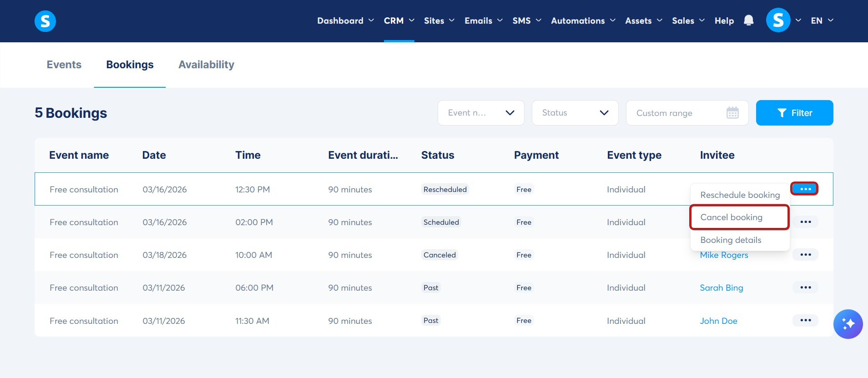
Task: Expand the CRM menu
Action: coord(399,20)
